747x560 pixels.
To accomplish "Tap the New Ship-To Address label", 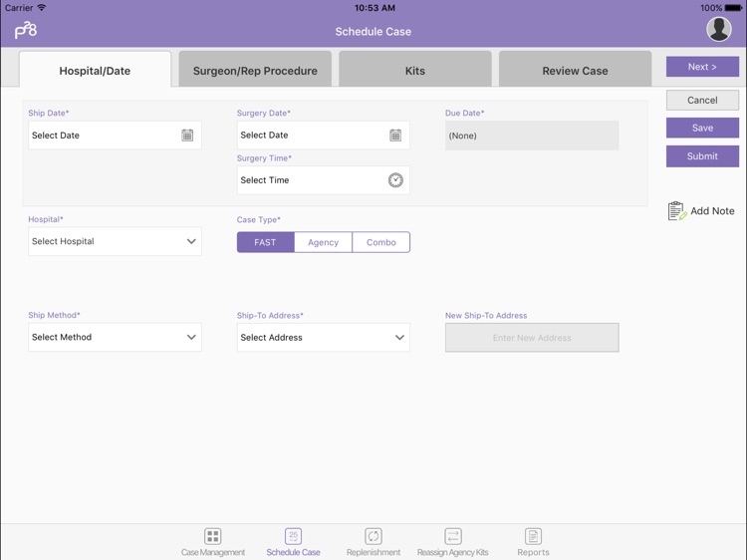I will 486,316.
